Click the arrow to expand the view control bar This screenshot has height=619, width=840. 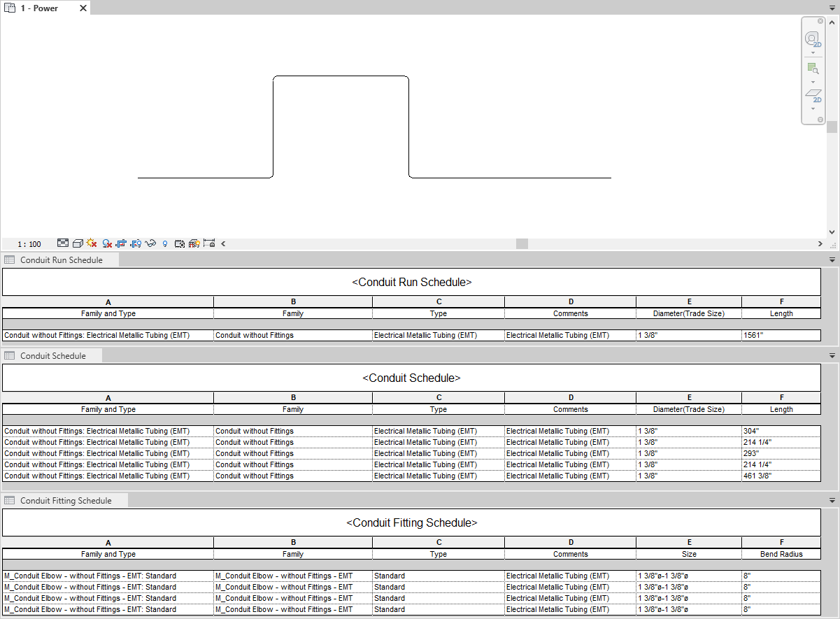click(222, 243)
